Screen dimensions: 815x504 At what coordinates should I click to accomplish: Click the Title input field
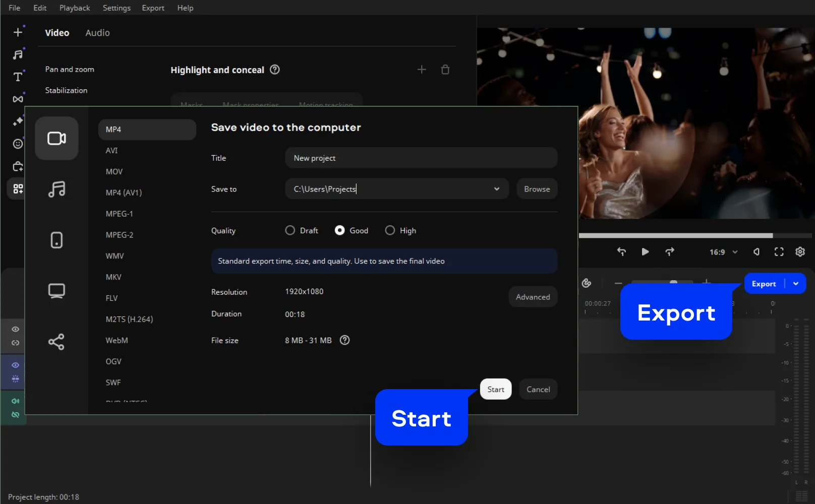point(421,158)
